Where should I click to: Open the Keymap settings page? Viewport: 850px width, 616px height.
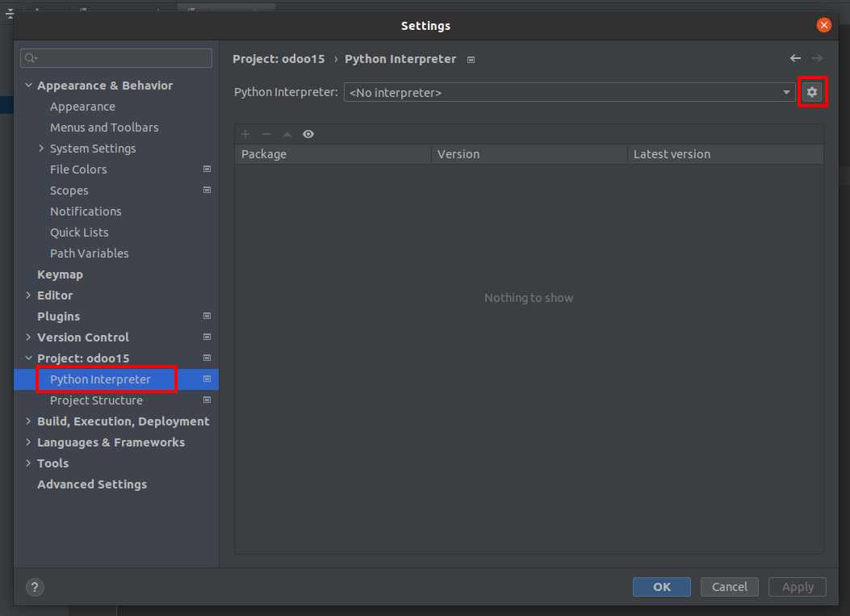click(60, 274)
